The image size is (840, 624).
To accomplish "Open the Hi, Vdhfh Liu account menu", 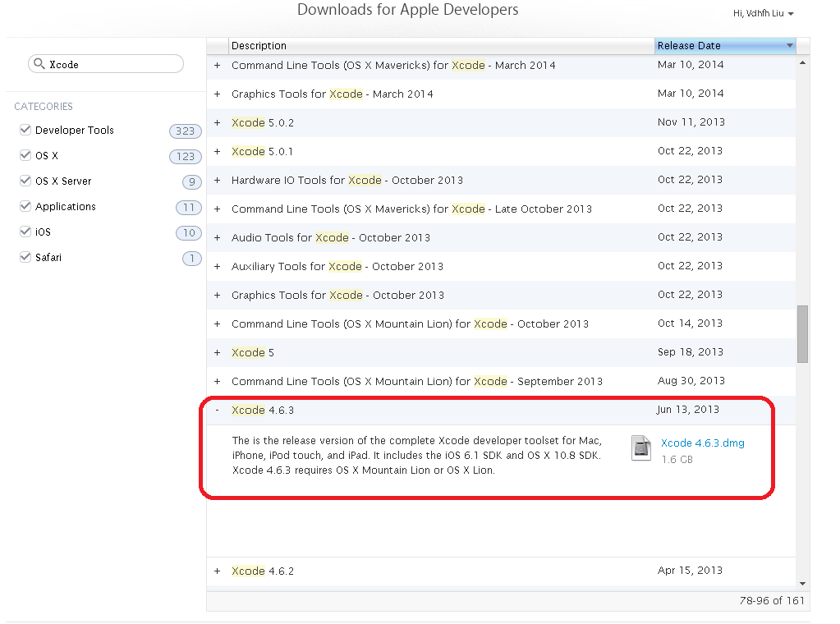I will pyautogui.click(x=763, y=13).
